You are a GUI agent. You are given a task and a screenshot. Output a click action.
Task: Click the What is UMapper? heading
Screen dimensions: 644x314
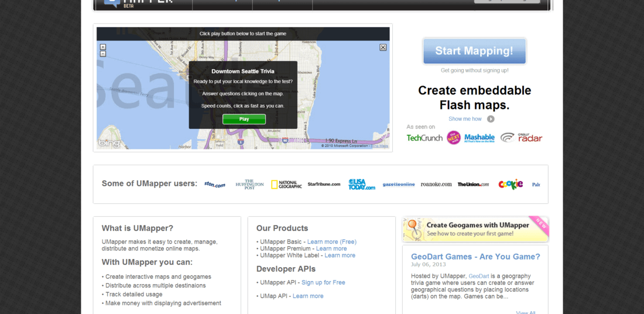click(138, 228)
